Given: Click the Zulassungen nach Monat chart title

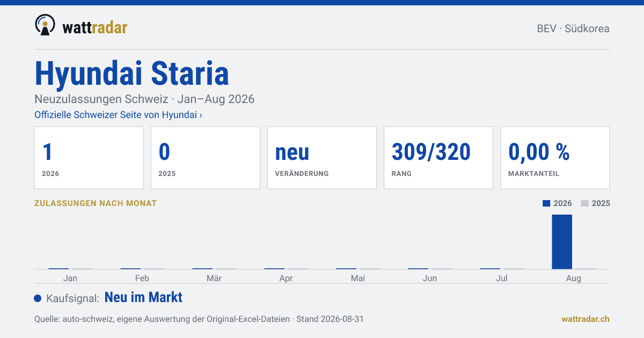Looking at the screenshot, I should coord(96,203).
